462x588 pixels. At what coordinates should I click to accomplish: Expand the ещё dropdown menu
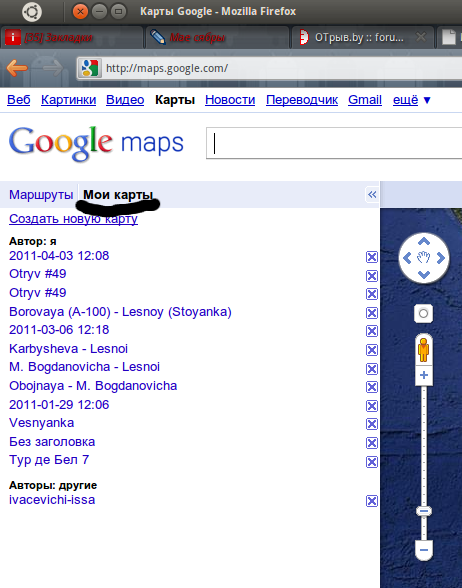point(412,100)
